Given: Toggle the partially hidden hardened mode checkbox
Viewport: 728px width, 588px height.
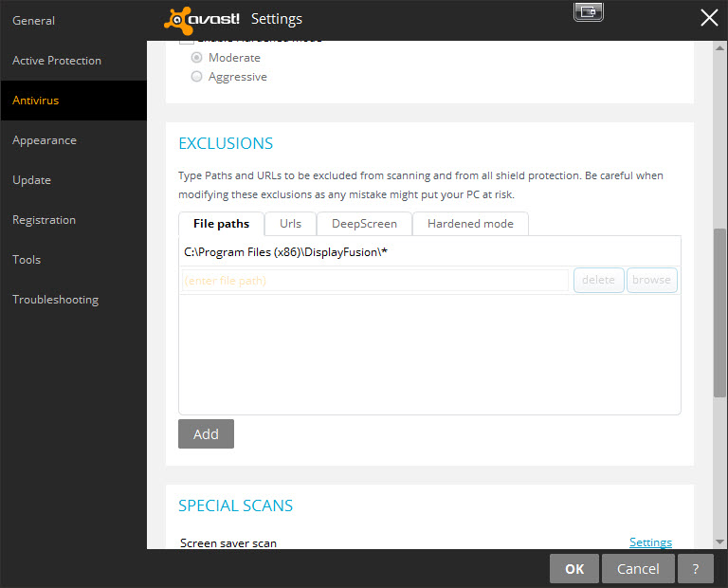Looking at the screenshot, I should [187, 42].
